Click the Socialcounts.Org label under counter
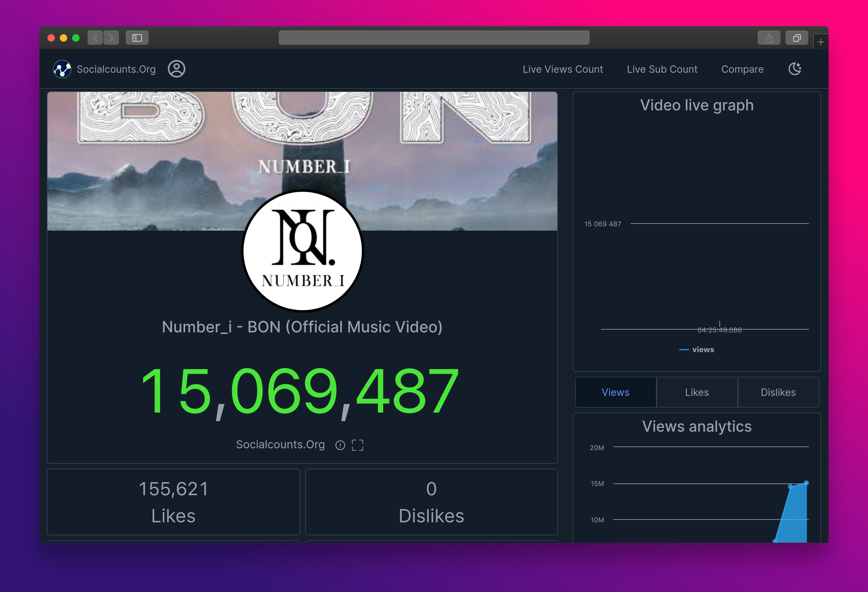The height and width of the screenshot is (592, 868). coord(280,445)
